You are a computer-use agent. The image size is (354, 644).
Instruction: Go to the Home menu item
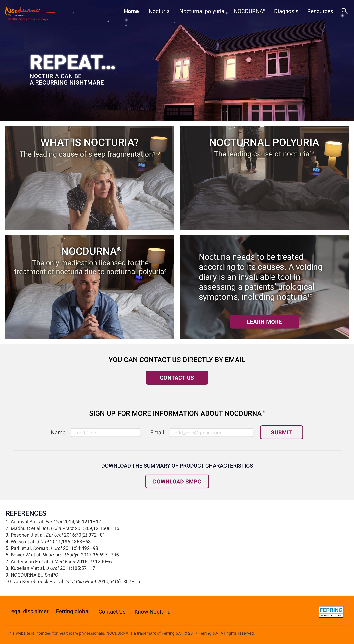(x=131, y=11)
